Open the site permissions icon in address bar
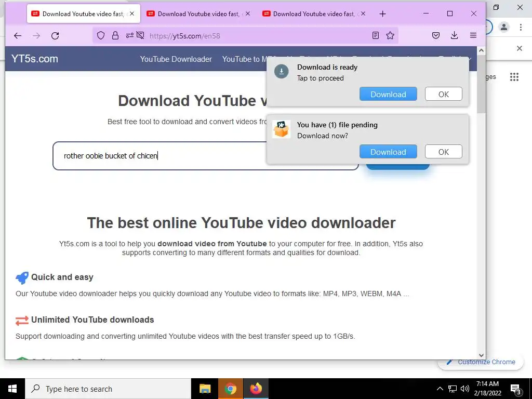This screenshot has height=399, width=532. click(129, 35)
